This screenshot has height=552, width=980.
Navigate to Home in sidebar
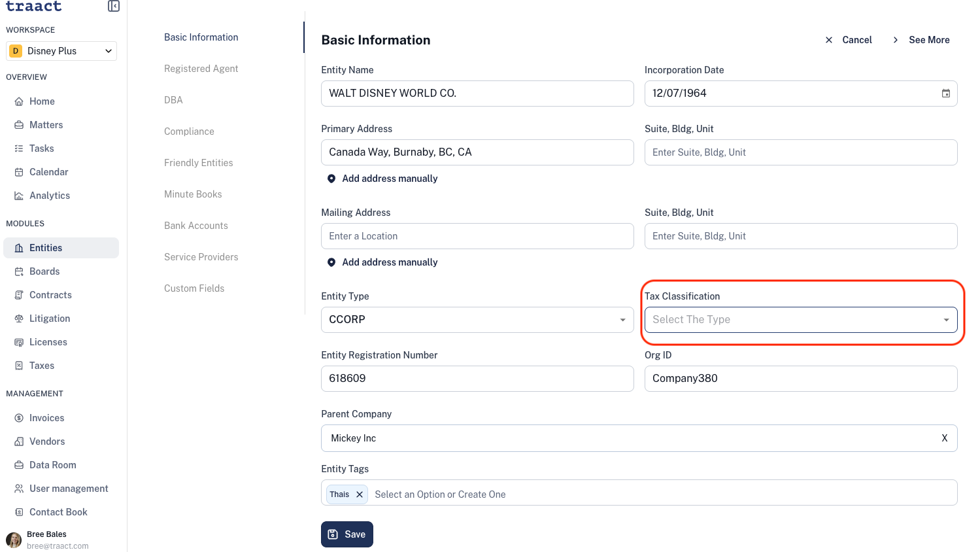(42, 101)
